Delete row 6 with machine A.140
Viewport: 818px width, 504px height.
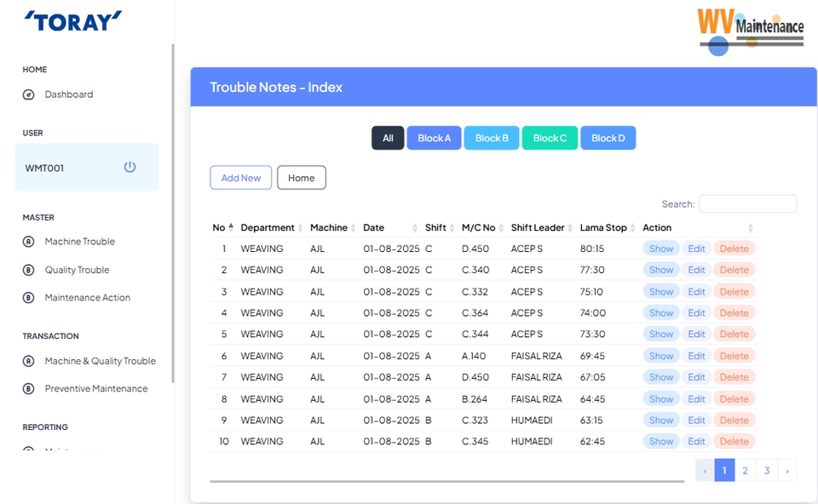pos(734,356)
